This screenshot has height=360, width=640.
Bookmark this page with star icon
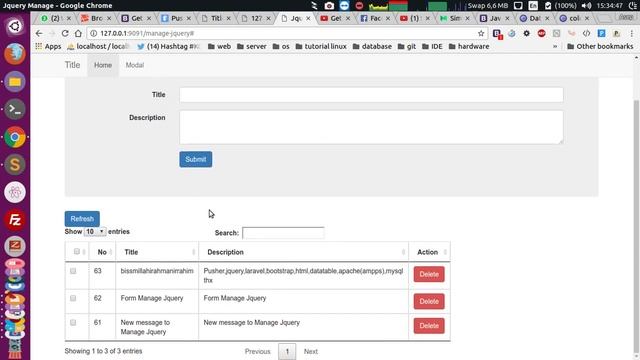coord(481,33)
